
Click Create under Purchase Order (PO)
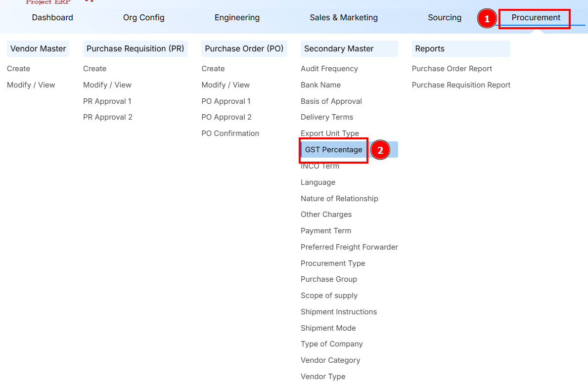pos(213,69)
